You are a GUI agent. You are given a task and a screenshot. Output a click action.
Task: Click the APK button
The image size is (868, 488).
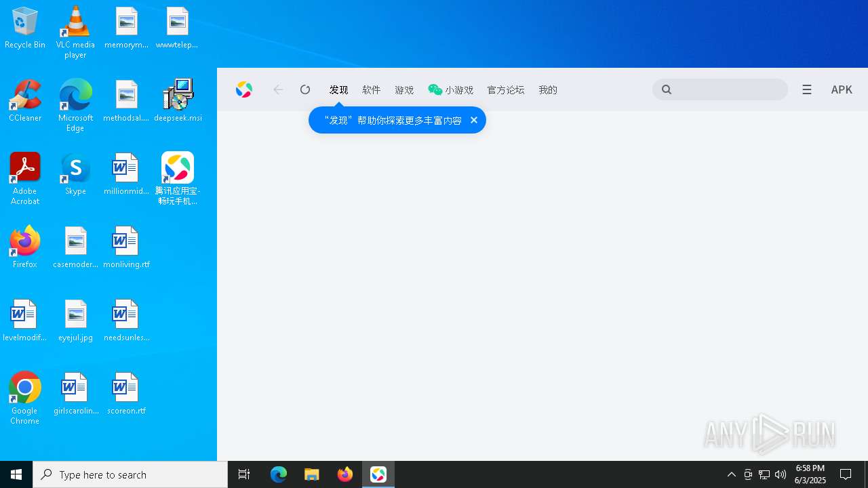[842, 89]
